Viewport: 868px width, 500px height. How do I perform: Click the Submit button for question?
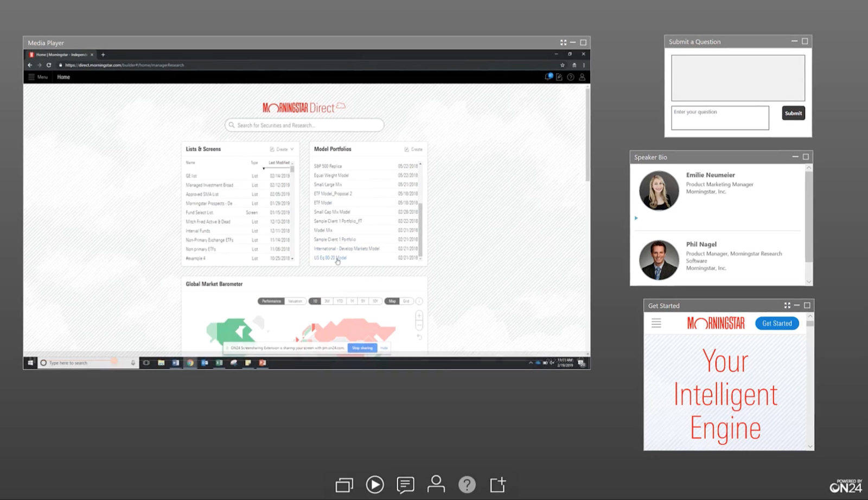pos(793,113)
